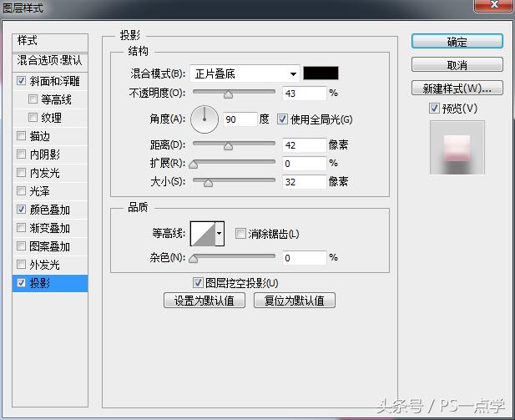Click the 取消 button
515x420 pixels.
[457, 65]
